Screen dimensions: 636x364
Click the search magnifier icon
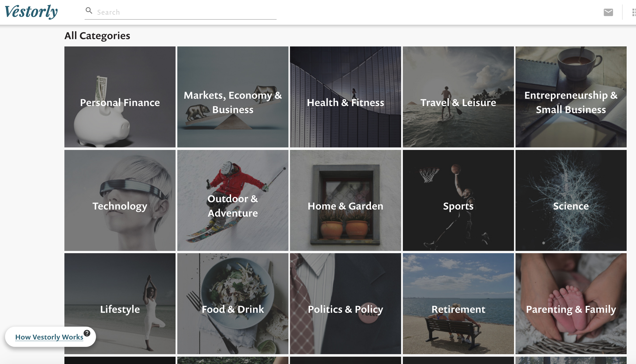click(89, 11)
